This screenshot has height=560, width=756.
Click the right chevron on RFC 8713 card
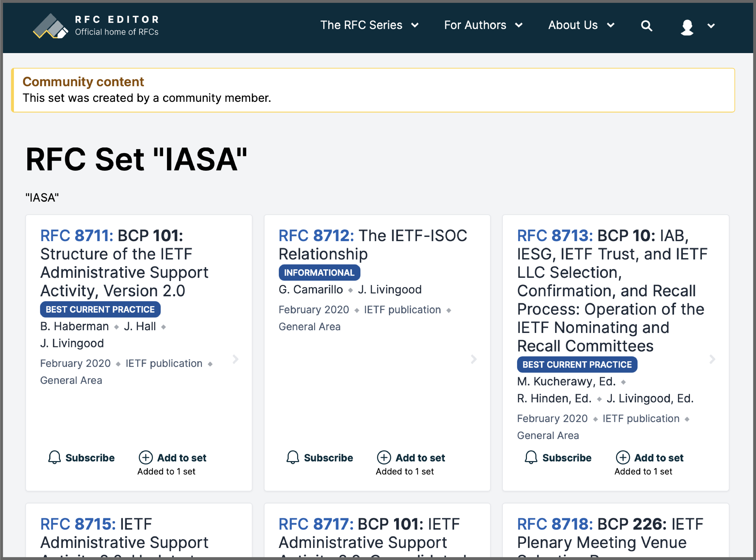pyautogui.click(x=712, y=359)
